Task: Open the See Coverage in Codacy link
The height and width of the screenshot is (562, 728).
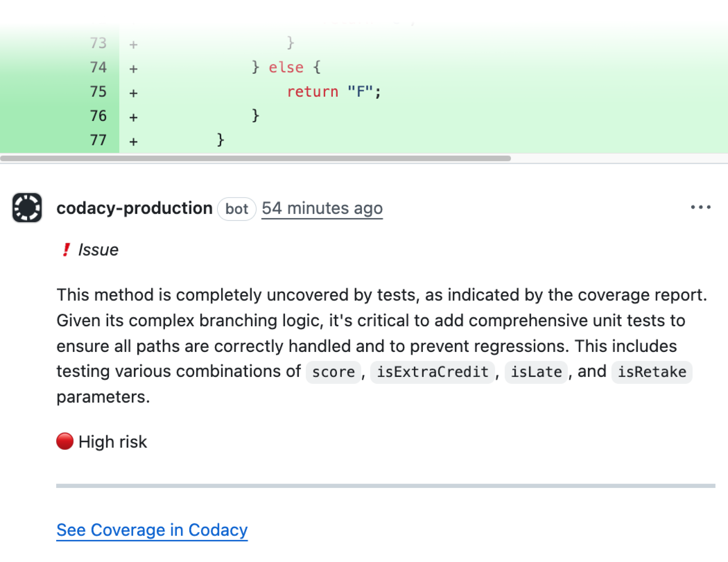Action: tap(152, 530)
